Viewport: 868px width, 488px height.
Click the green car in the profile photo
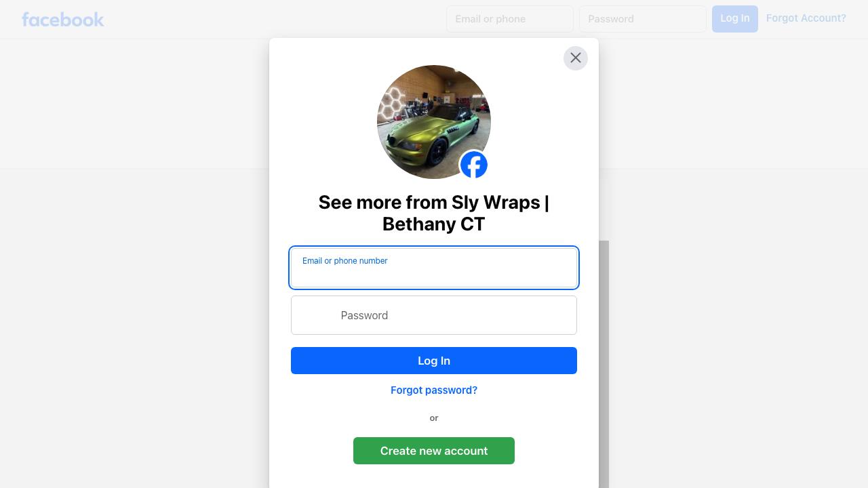430,134
